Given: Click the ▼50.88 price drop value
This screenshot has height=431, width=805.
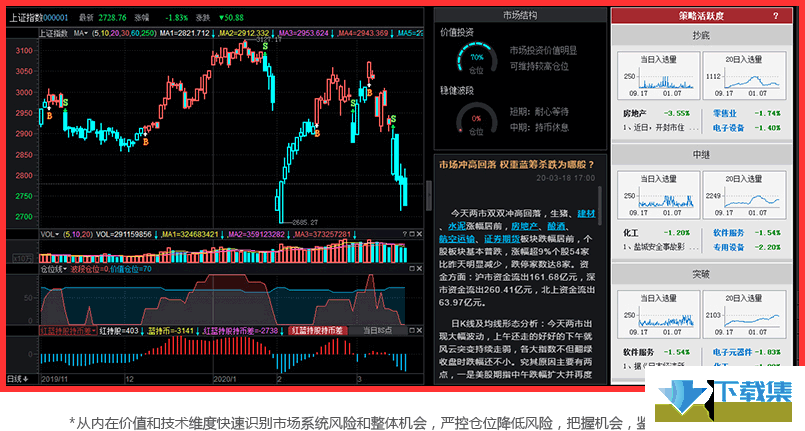Looking at the screenshot, I should [x=231, y=17].
